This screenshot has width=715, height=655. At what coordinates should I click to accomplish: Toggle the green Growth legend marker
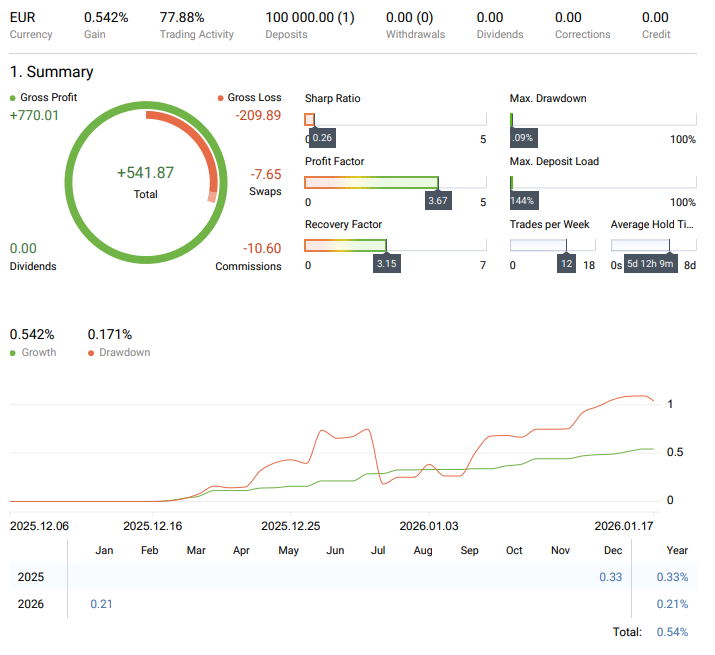12,353
